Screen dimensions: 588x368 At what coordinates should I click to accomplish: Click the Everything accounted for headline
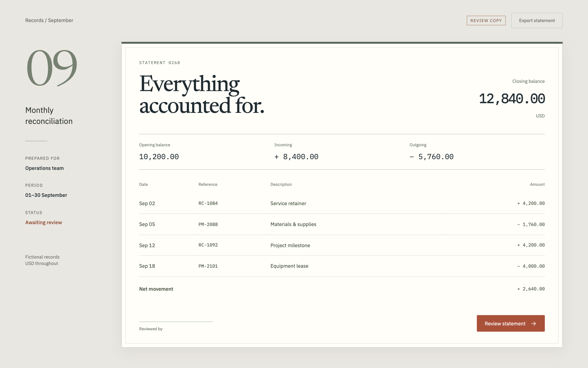(202, 94)
